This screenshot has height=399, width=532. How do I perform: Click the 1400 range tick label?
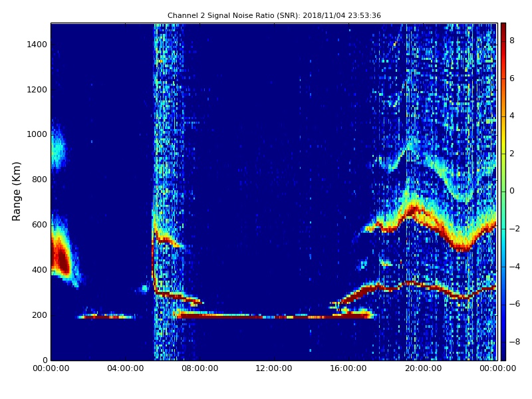coord(37,45)
